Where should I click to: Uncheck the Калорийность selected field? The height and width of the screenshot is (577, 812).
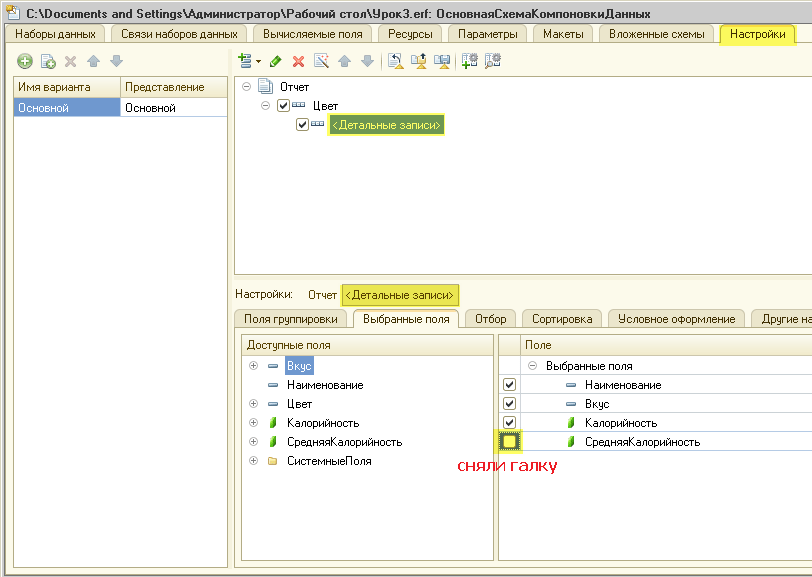(x=509, y=422)
